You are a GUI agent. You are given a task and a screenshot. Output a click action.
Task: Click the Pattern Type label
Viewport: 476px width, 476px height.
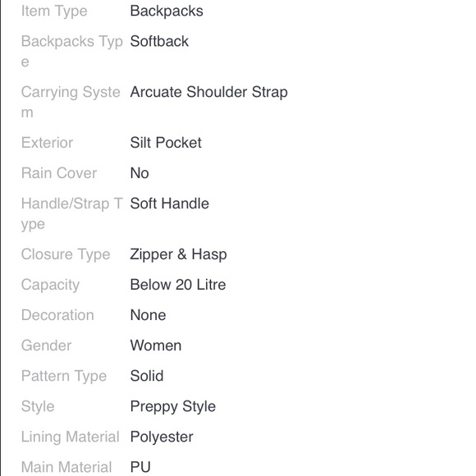64,376
